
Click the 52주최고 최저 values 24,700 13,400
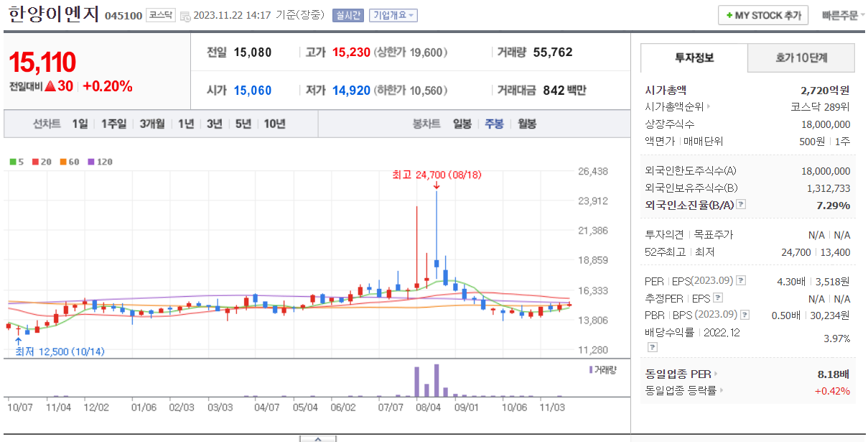point(816,252)
